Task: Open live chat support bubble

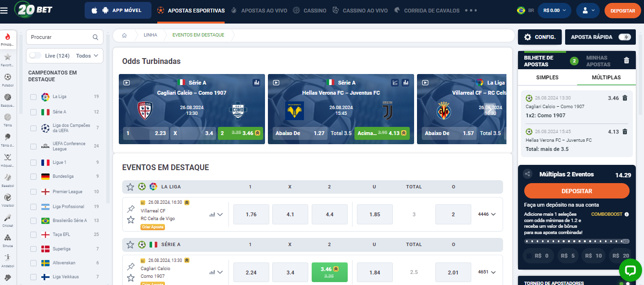Action: click(630, 271)
